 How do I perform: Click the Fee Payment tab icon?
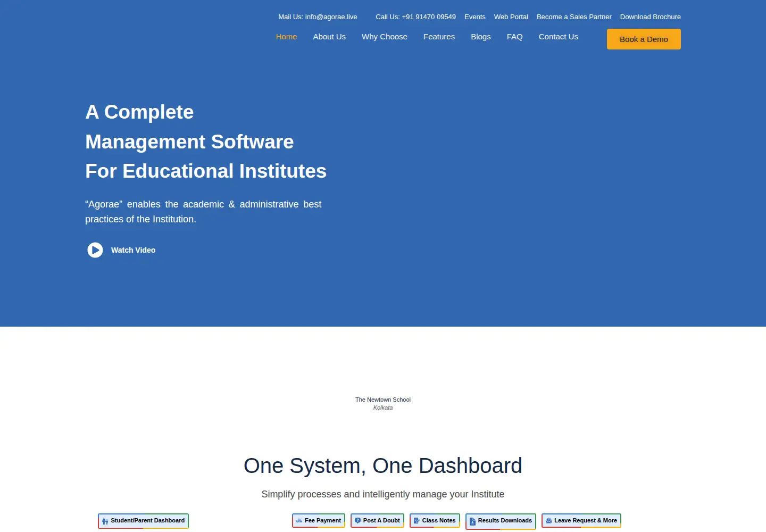pyautogui.click(x=299, y=521)
